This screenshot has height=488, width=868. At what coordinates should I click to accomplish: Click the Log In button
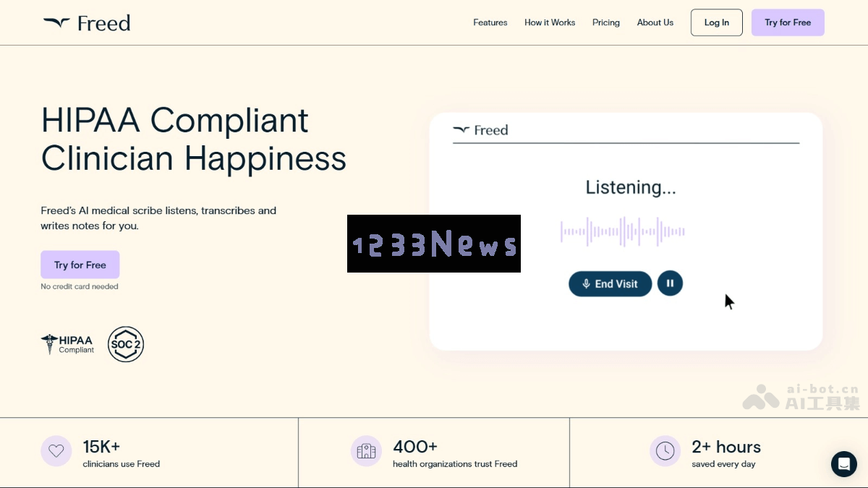click(x=717, y=22)
